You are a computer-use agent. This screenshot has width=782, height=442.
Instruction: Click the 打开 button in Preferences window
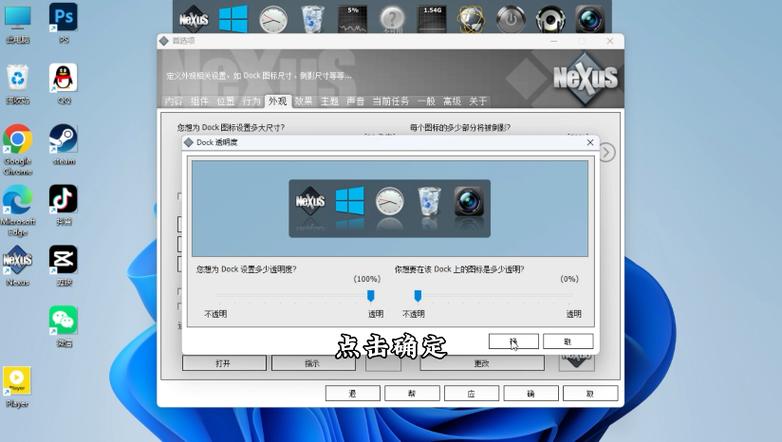coord(224,363)
